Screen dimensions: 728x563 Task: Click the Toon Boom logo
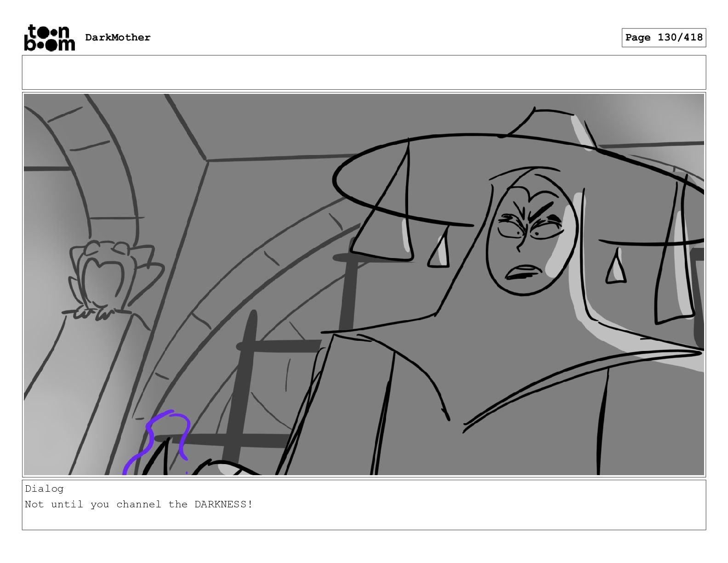49,38
